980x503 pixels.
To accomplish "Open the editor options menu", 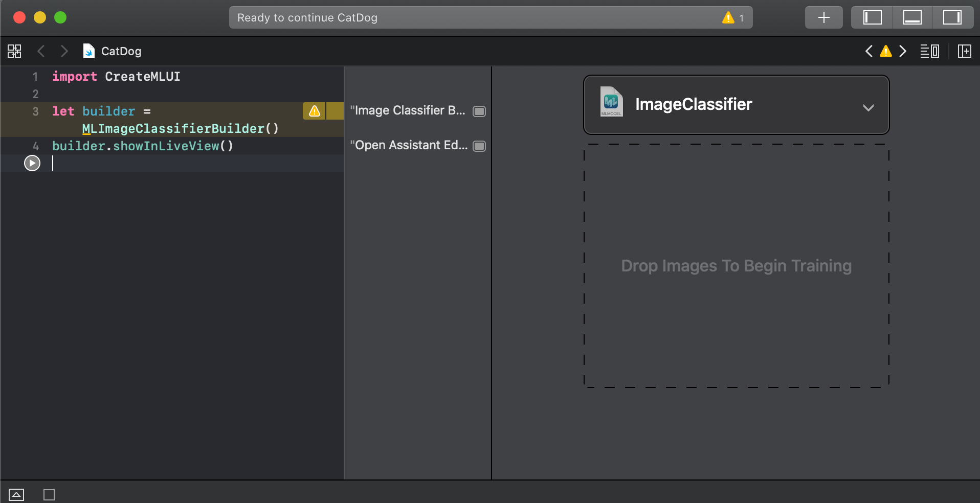I will (929, 51).
